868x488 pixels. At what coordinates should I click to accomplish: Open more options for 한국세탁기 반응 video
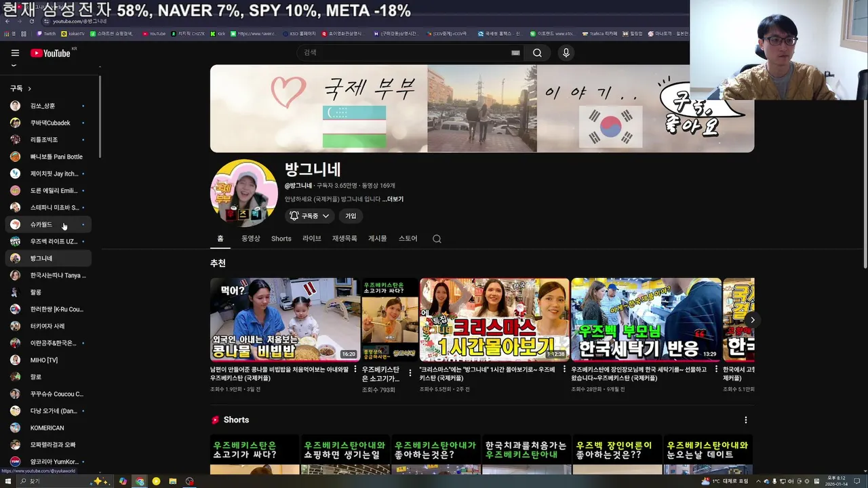715,370
